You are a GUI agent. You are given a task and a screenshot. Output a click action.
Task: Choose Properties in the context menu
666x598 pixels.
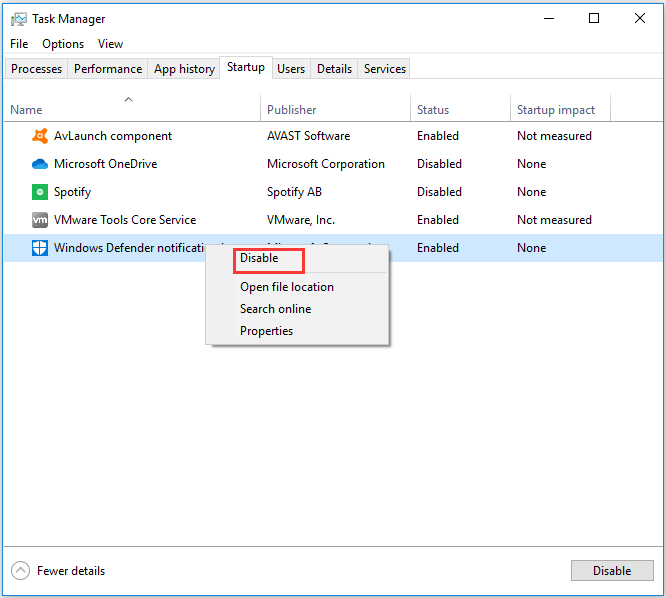[x=266, y=331]
